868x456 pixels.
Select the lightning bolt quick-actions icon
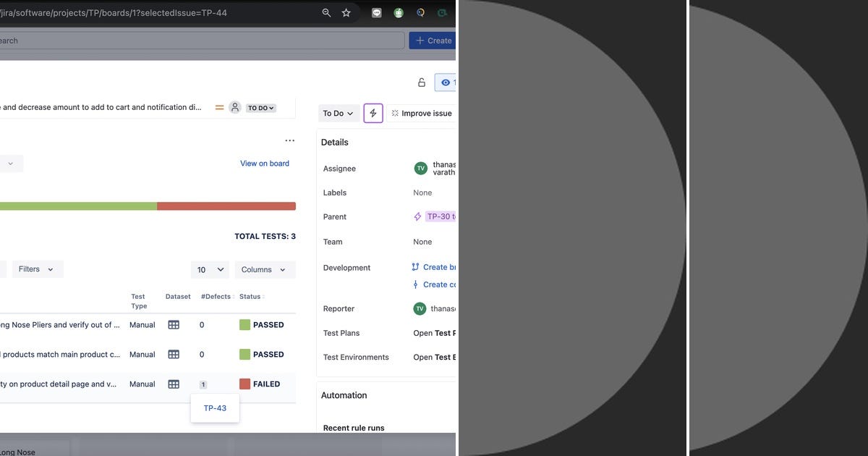[x=373, y=113]
